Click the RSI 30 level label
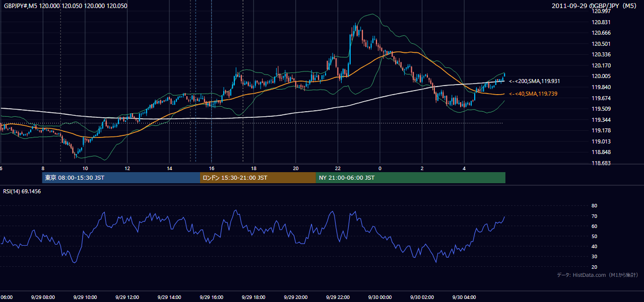The image size is (644, 302). click(594, 256)
